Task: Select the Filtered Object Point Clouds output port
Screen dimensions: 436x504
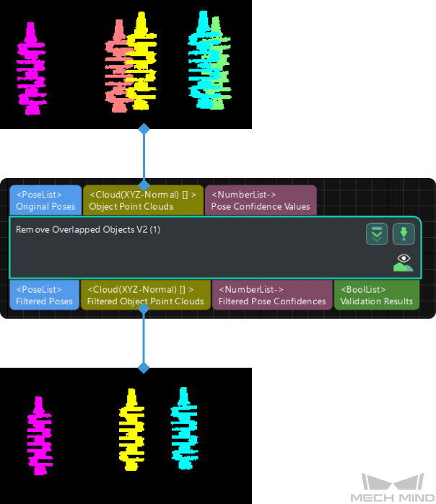Action: (x=145, y=296)
